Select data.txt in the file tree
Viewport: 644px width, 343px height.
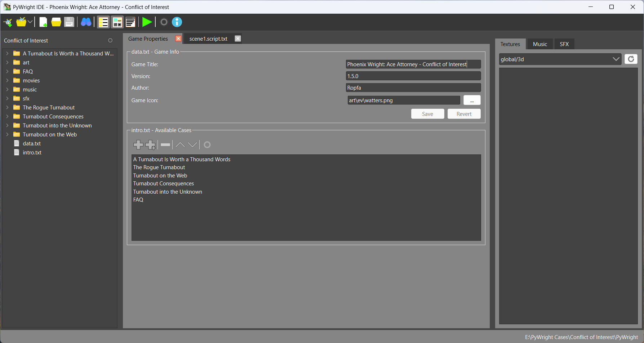click(32, 144)
